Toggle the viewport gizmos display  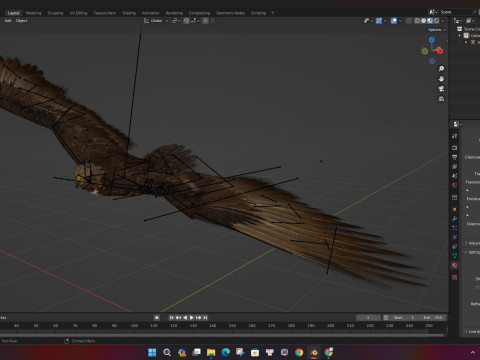[379, 21]
